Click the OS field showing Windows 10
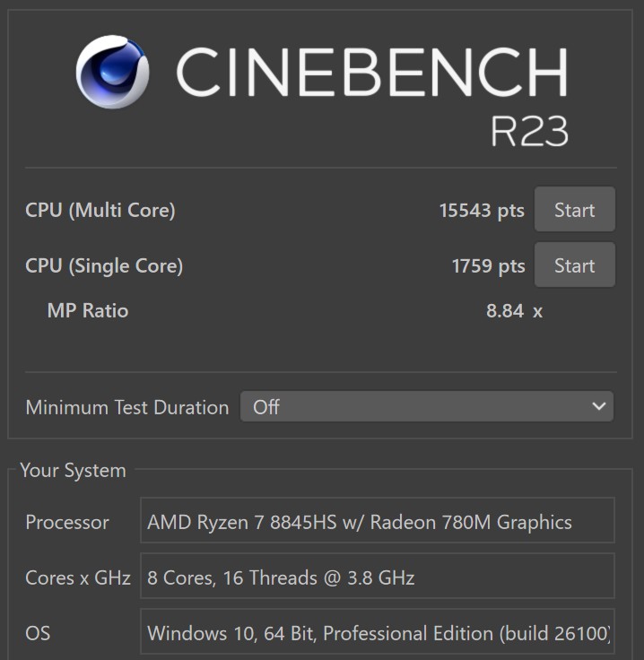Viewport: 644px width, 660px height. [x=377, y=633]
